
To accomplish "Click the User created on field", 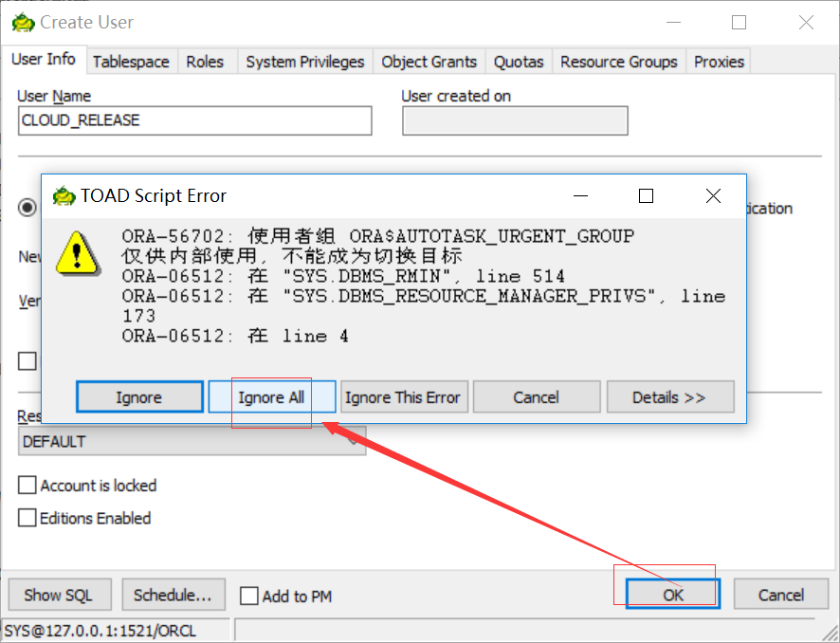I will point(515,120).
